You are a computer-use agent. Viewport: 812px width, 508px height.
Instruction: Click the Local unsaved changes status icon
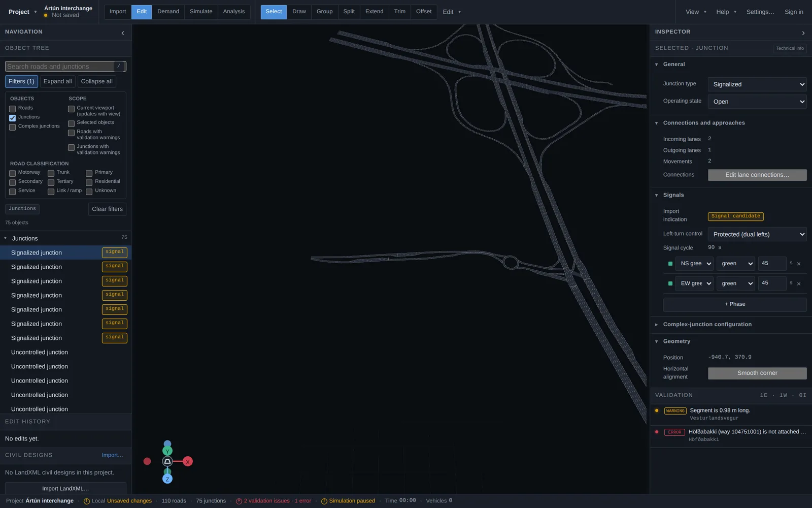pyautogui.click(x=87, y=501)
